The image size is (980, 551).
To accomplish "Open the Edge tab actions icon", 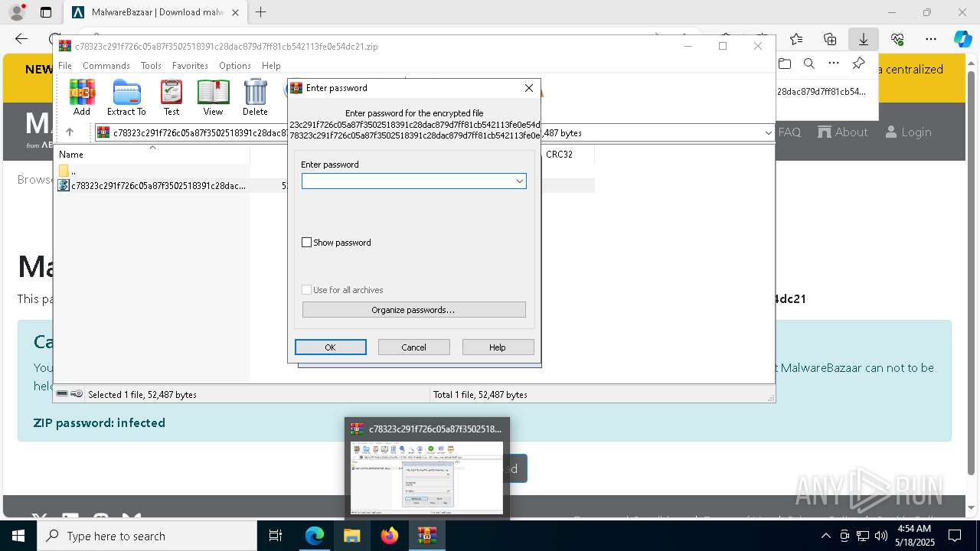I will [x=46, y=12].
